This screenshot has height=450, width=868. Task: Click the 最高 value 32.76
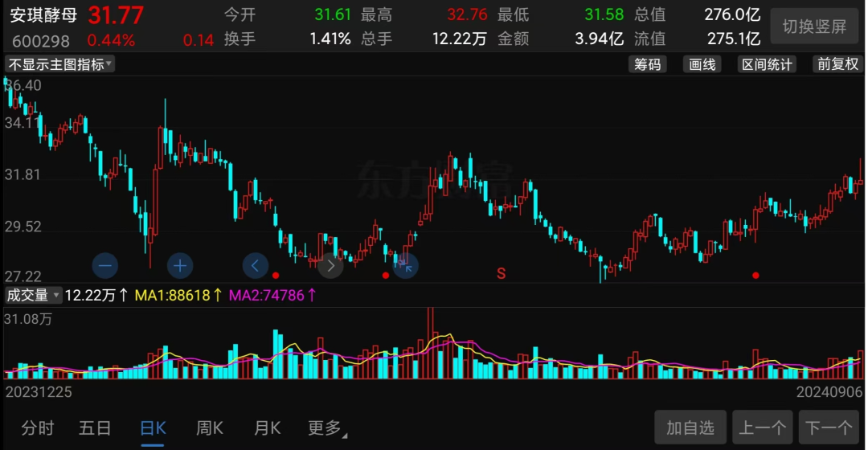pyautogui.click(x=467, y=14)
